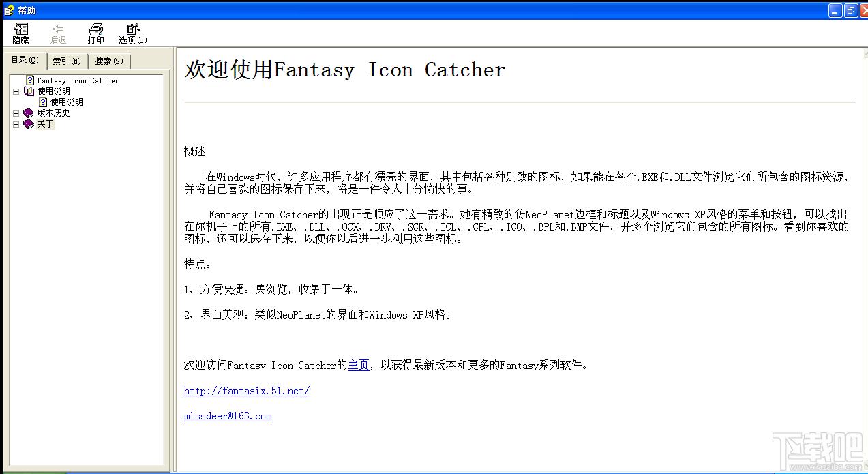Click the purple book icon beside 关于

point(29,124)
